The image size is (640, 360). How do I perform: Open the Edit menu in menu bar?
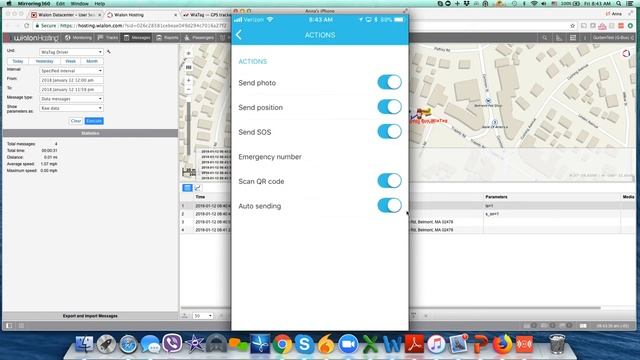60,4
